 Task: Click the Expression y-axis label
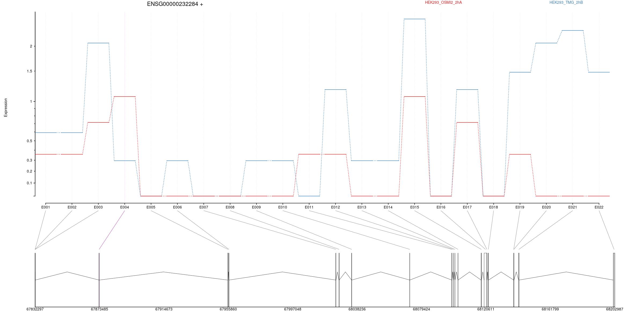(6, 108)
